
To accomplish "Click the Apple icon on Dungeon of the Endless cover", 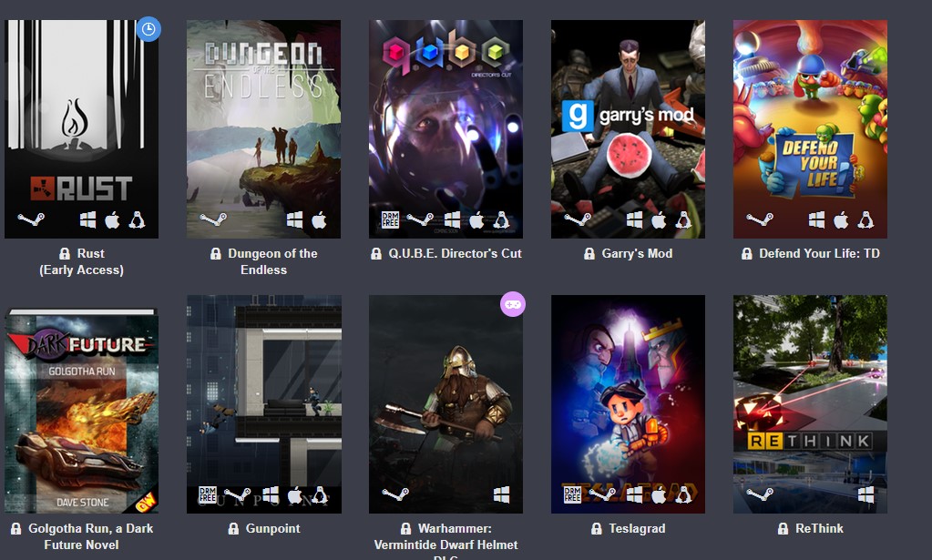I will point(319,219).
